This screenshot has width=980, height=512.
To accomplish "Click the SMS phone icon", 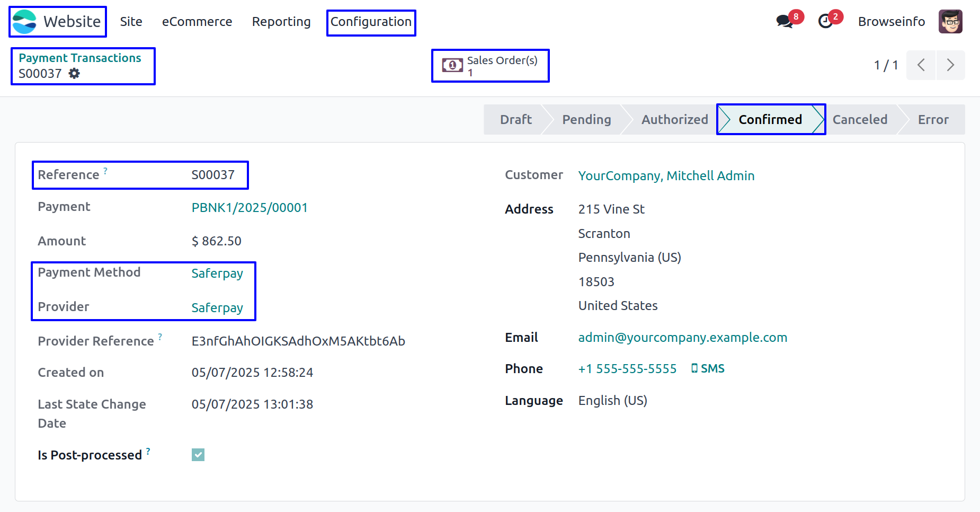I will click(694, 368).
